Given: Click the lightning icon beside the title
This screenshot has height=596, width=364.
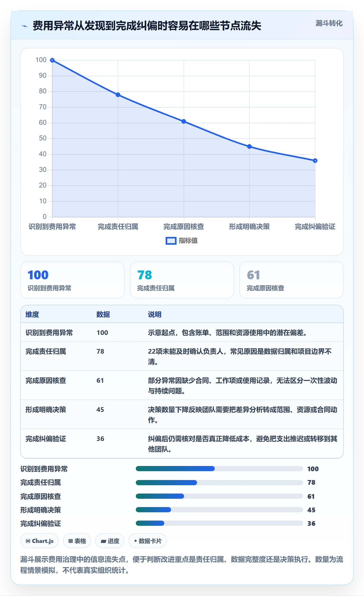Looking at the screenshot, I should tap(25, 26).
